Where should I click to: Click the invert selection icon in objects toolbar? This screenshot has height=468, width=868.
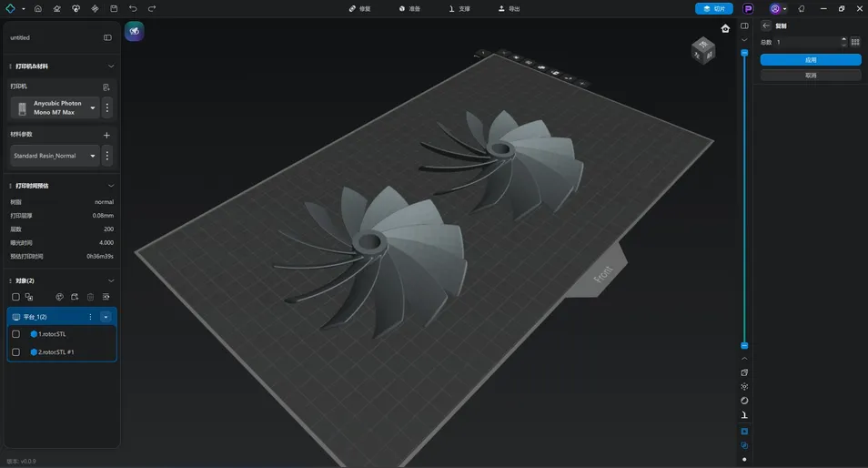pos(29,297)
